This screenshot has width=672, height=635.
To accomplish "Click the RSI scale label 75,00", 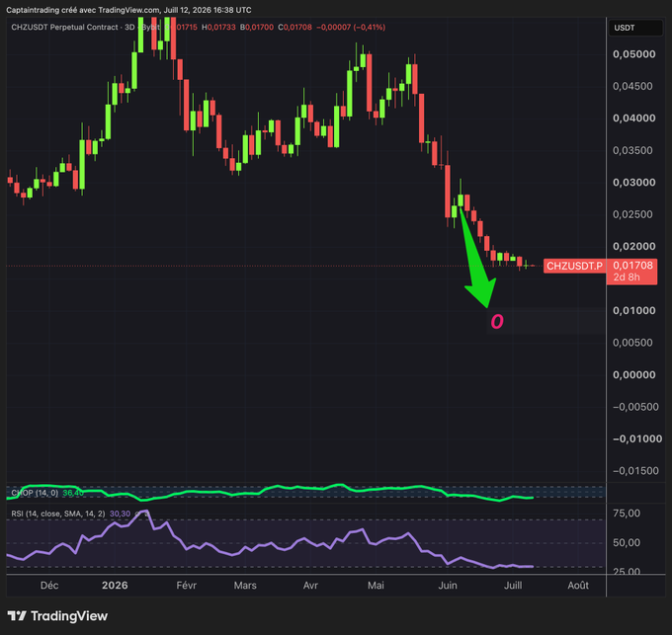I will [x=627, y=513].
